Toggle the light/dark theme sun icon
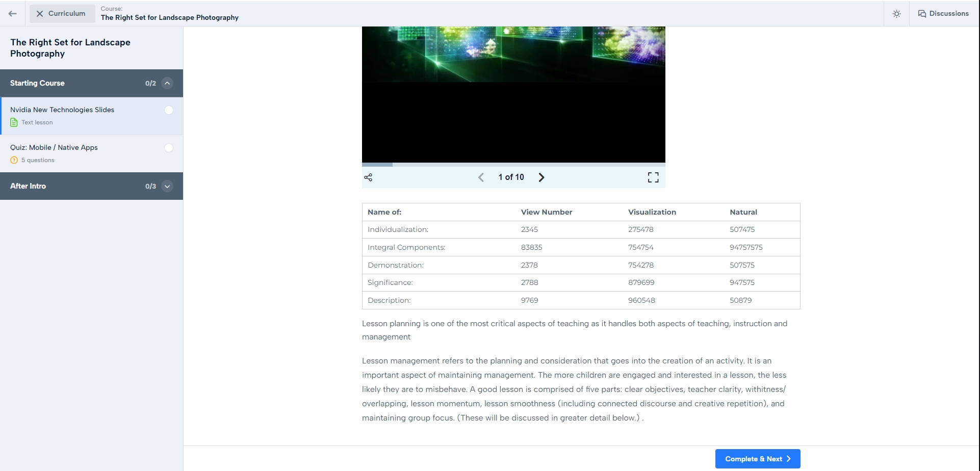This screenshot has height=471, width=980. (x=896, y=14)
